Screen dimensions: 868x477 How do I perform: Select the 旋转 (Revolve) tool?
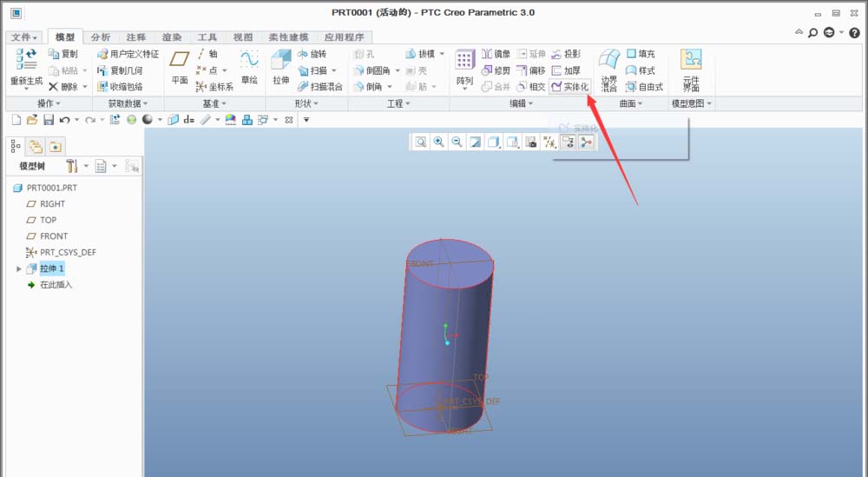click(x=312, y=54)
